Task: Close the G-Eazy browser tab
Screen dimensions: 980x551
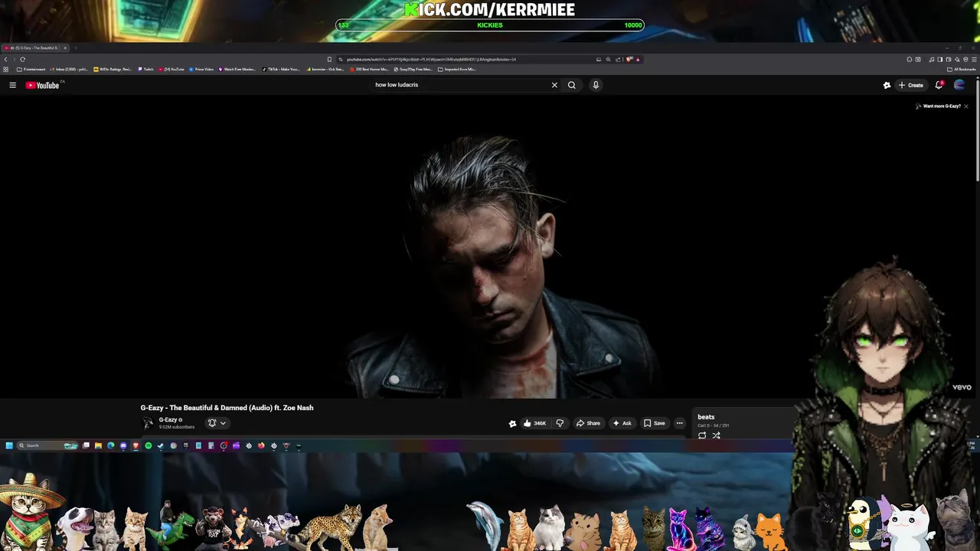Action: 65,47
